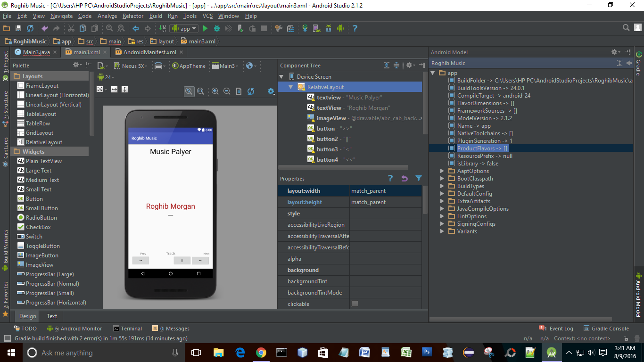Click Search Everywhere magnifier at top right
Screen dimensions: 644x362
pos(626,28)
